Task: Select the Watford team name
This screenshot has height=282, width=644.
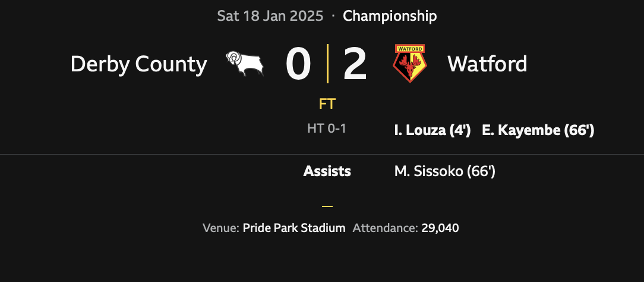Action: (487, 64)
